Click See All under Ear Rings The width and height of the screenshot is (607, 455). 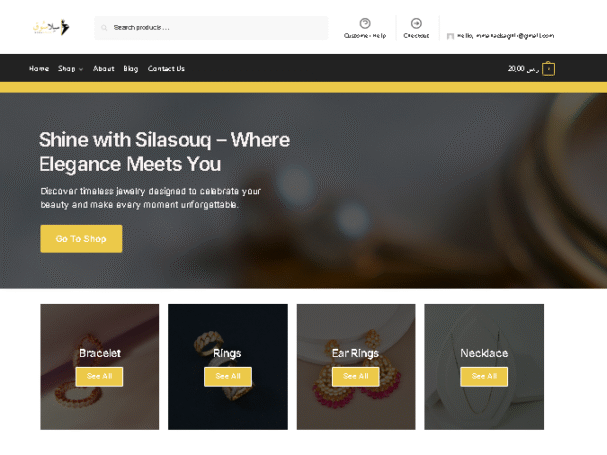[356, 376]
